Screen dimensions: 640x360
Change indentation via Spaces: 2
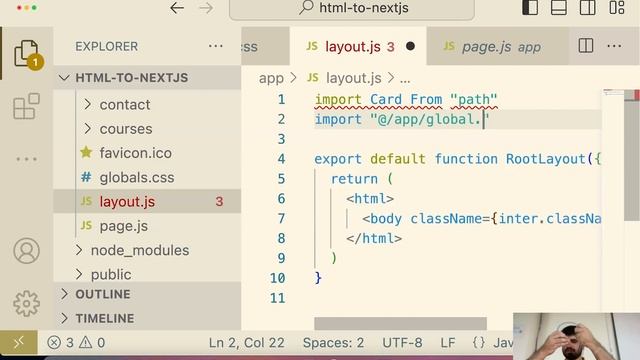coord(333,342)
